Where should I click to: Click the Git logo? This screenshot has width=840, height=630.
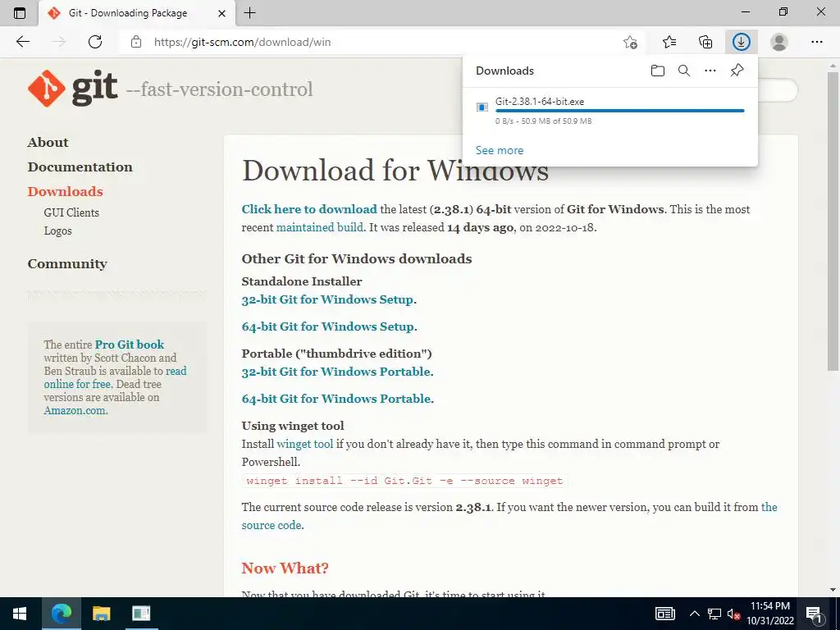(73, 89)
